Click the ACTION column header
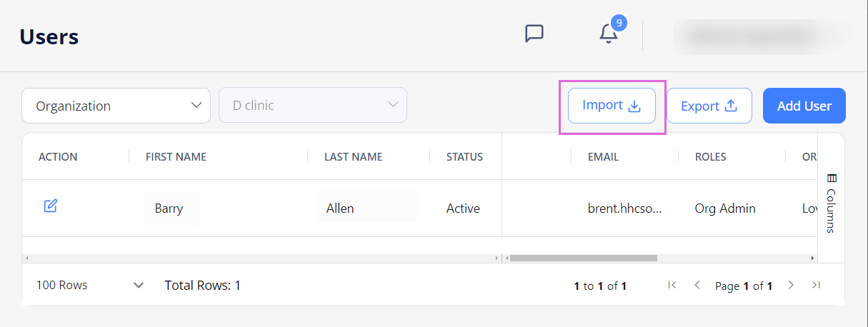 [x=58, y=157]
